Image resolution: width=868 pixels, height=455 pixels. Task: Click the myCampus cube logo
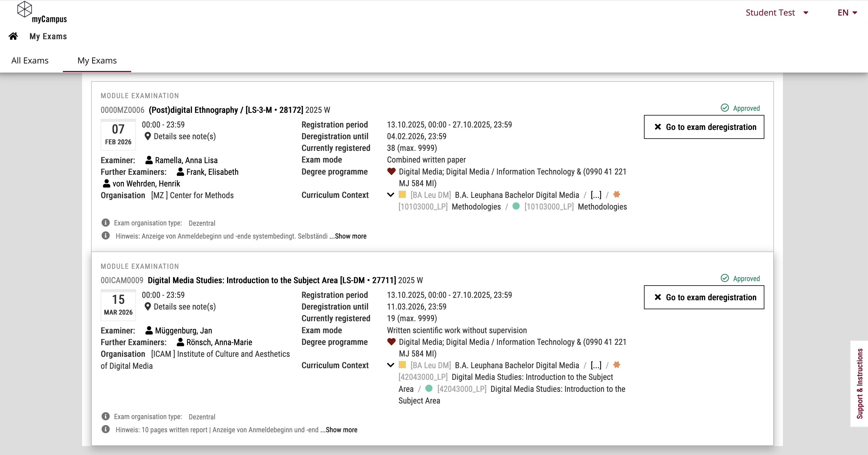click(x=25, y=9)
